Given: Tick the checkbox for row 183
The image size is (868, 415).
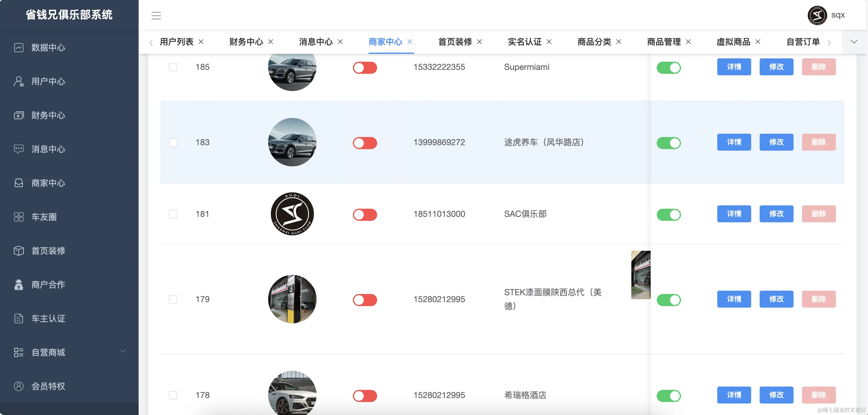Looking at the screenshot, I should [173, 142].
